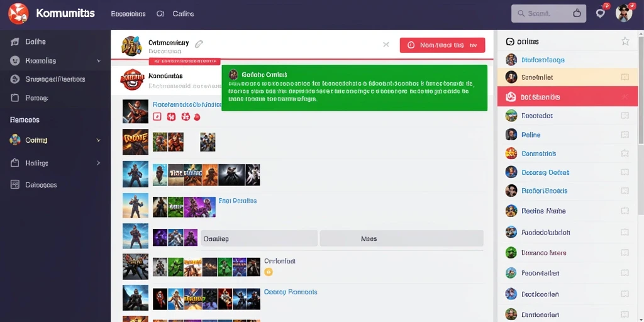The height and width of the screenshot is (322, 644).
Task: Click the 'Dolihe' icon in the left sidebar
Action: coord(15,42)
